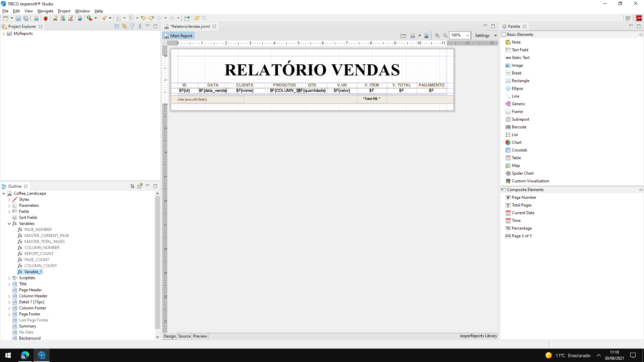The height and width of the screenshot is (362, 644).
Task: Open the Navigate menu
Action: pyautogui.click(x=45, y=11)
